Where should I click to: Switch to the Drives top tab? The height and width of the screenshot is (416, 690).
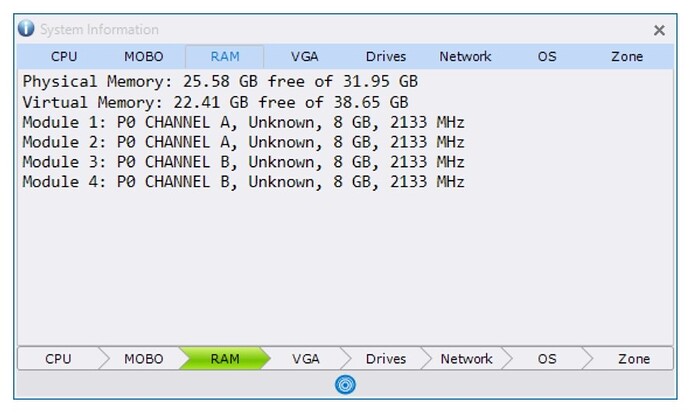pyautogui.click(x=385, y=56)
